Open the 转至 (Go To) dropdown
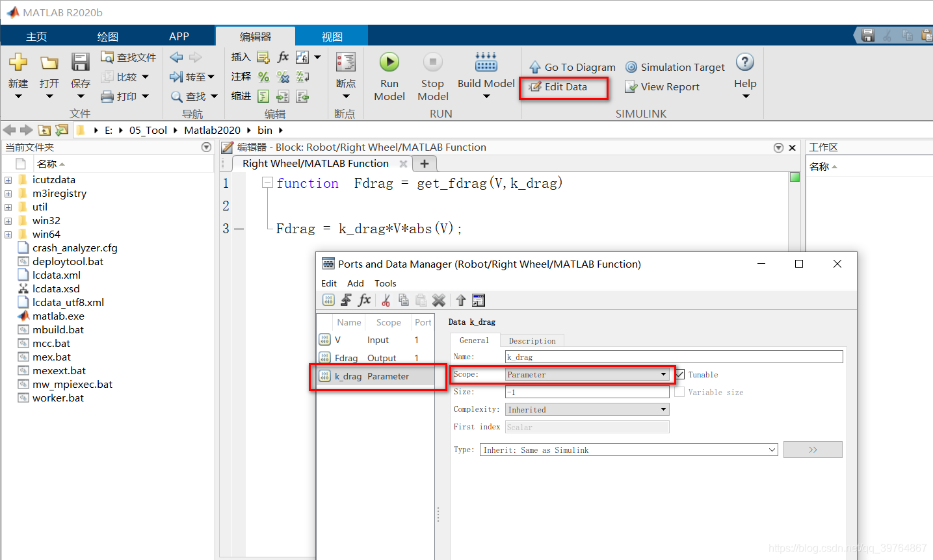The height and width of the screenshot is (560, 933). point(211,77)
